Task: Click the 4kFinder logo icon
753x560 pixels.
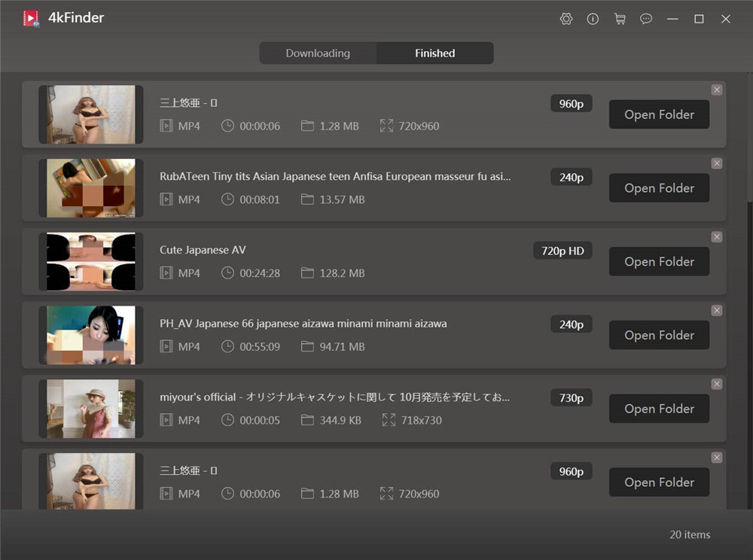Action: coord(29,17)
